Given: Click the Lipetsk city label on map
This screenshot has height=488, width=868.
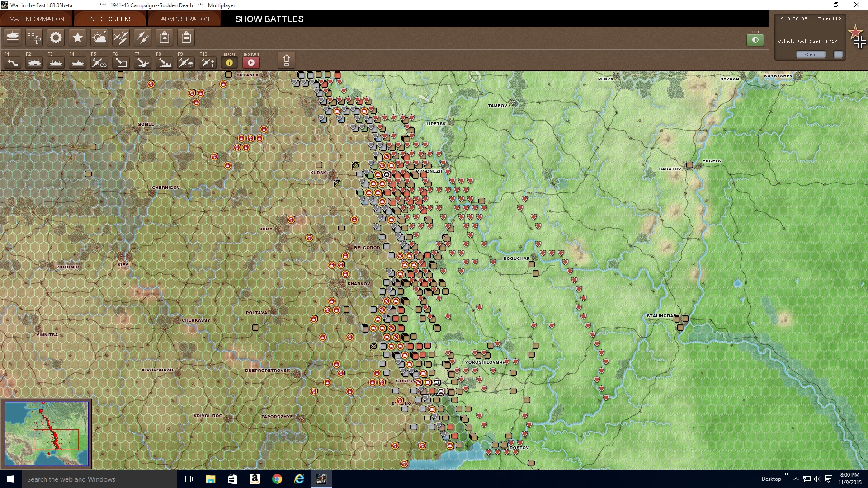Looking at the screenshot, I should click(436, 124).
